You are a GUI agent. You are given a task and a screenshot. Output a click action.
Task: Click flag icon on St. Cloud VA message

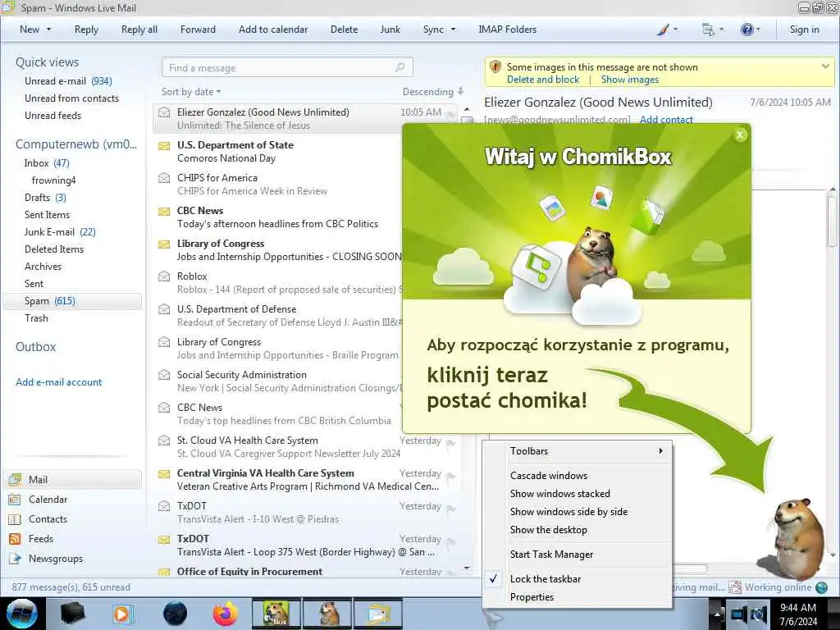(451, 442)
